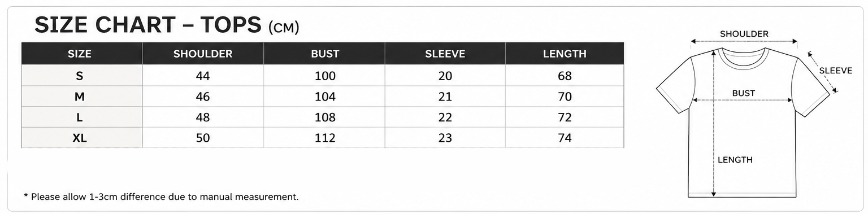
Task: Click the SHOULDER label above the shirt diagram
Action: click(744, 34)
